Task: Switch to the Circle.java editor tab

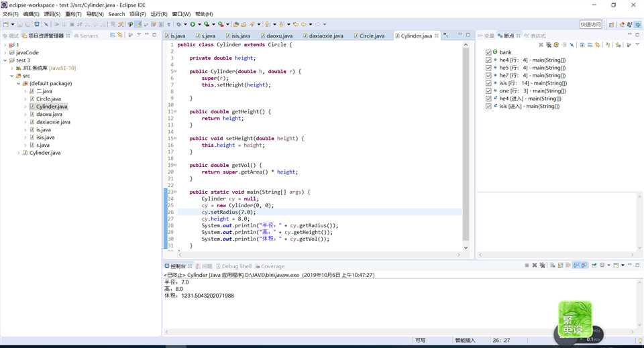Action: [369, 36]
